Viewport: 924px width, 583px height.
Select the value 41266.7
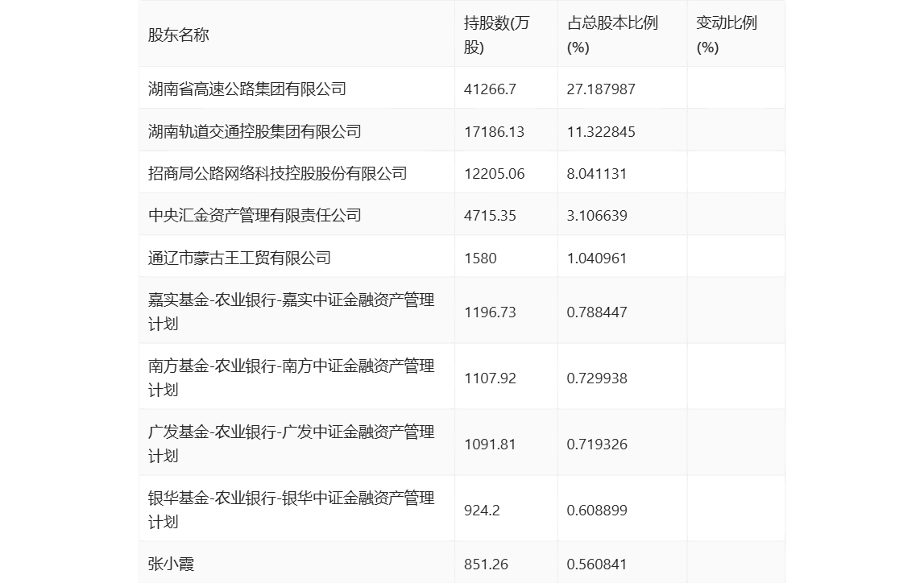coord(491,89)
